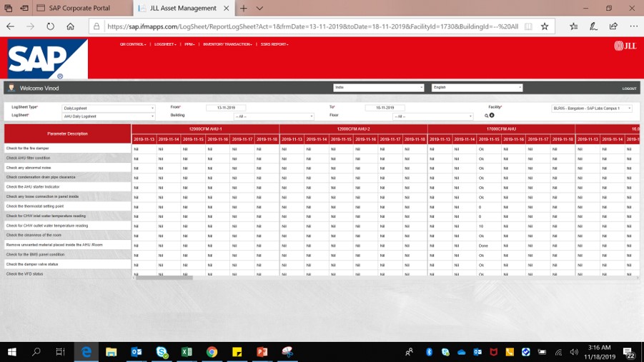The image size is (644, 362).
Task: Open the favorites hub icon
Action: (x=574, y=26)
